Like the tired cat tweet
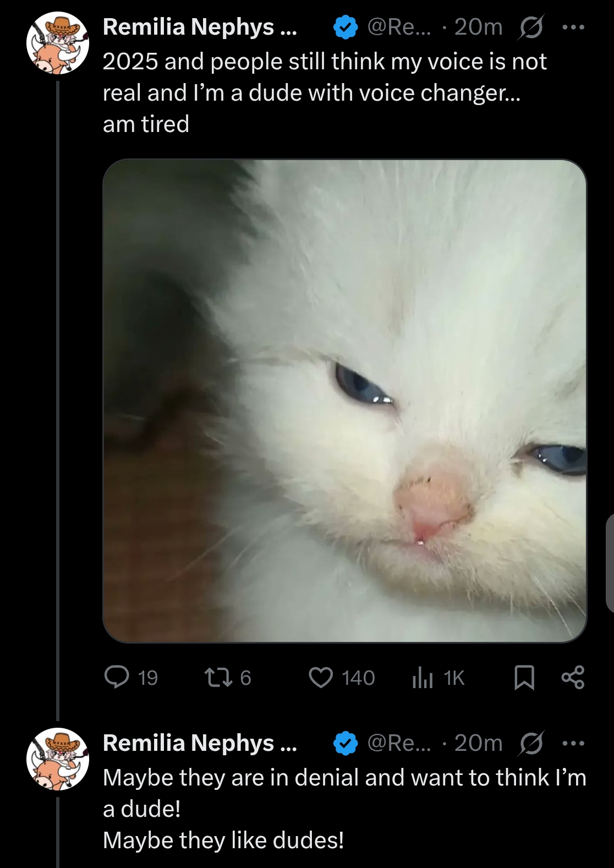 click(321, 677)
